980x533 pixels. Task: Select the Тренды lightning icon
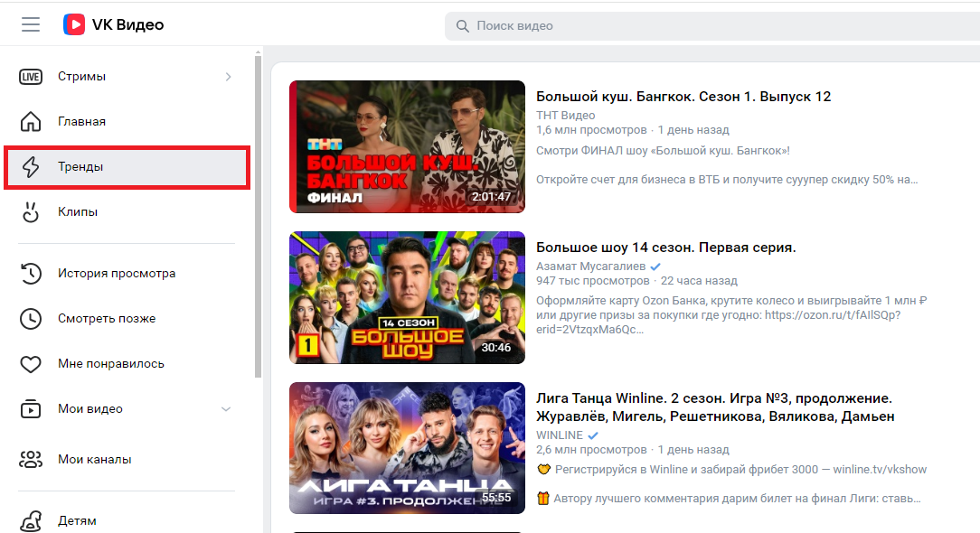pos(31,167)
